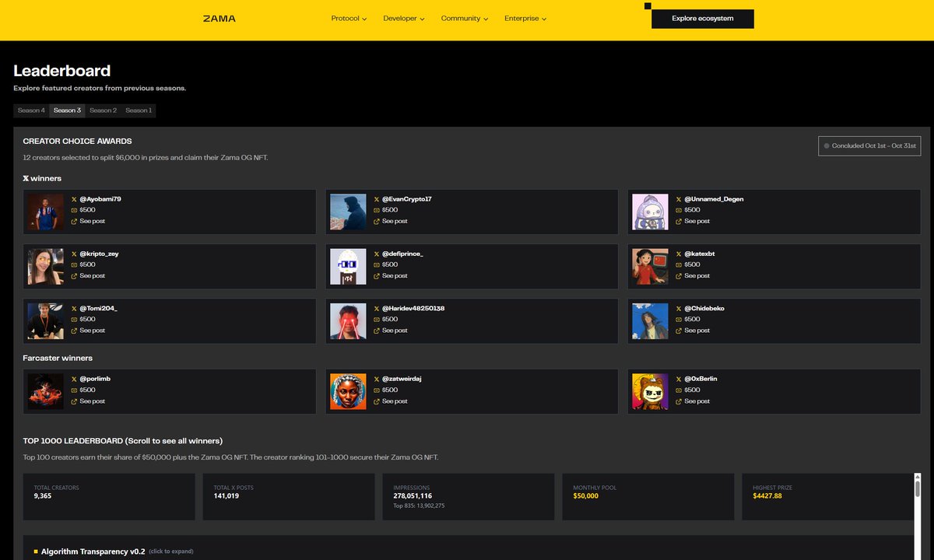The height and width of the screenshot is (560, 934).
Task: Click the Total Creators 9,365 stat
Action: tap(109, 497)
